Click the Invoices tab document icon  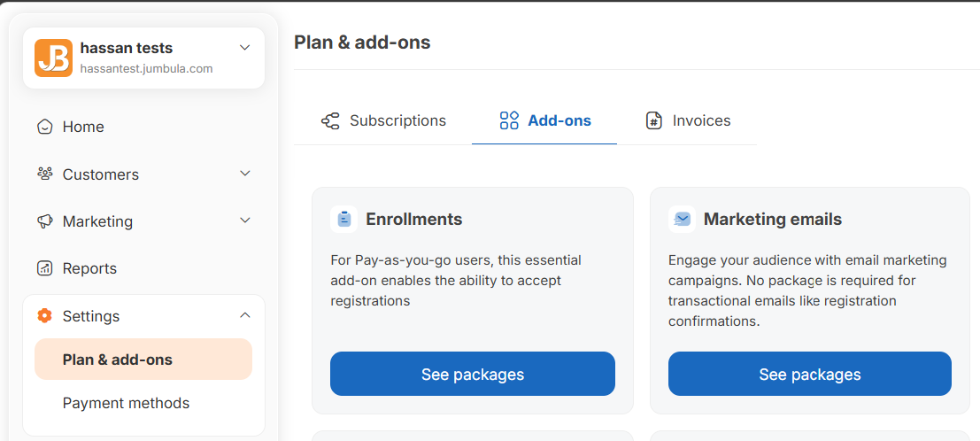pos(654,120)
